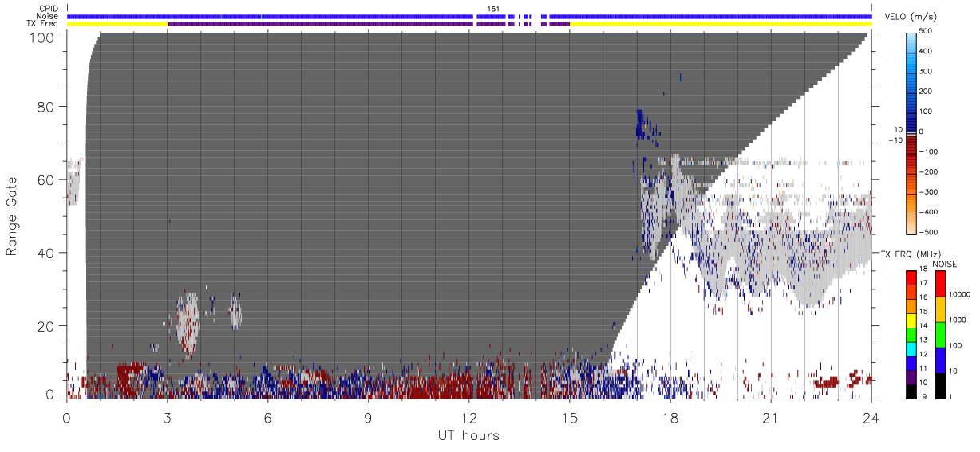980x452 pixels.
Task: Click the purple 10-11 MHz TX FRQ swatch
Action: 911,377
